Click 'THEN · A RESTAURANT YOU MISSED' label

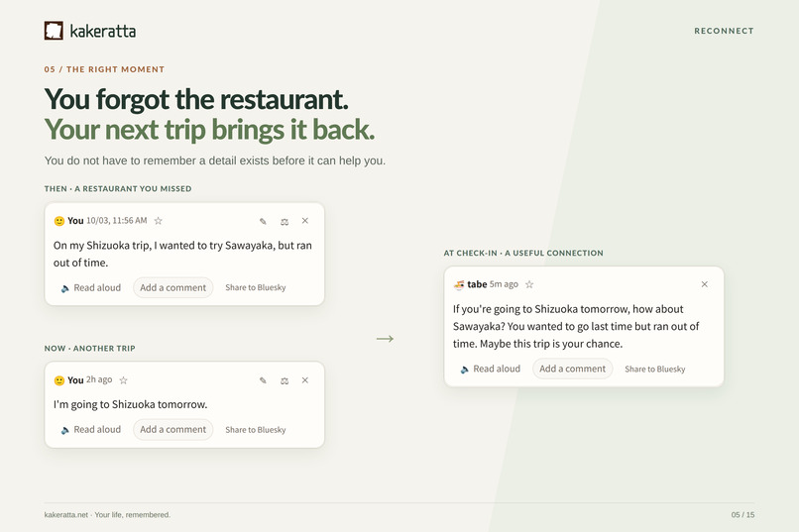(118, 188)
